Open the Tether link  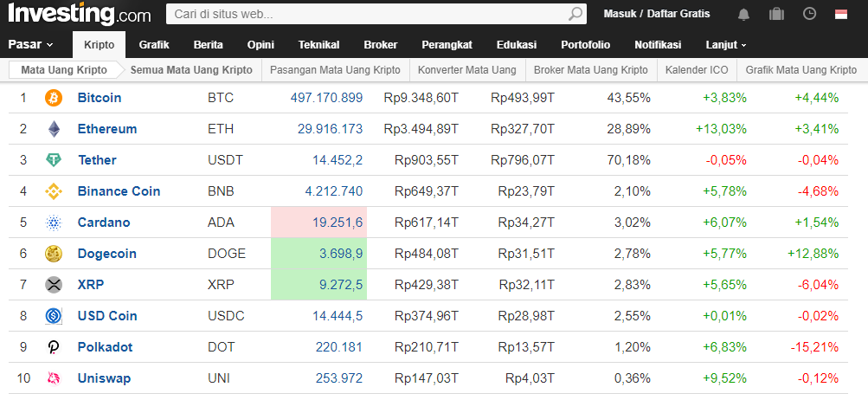point(97,160)
